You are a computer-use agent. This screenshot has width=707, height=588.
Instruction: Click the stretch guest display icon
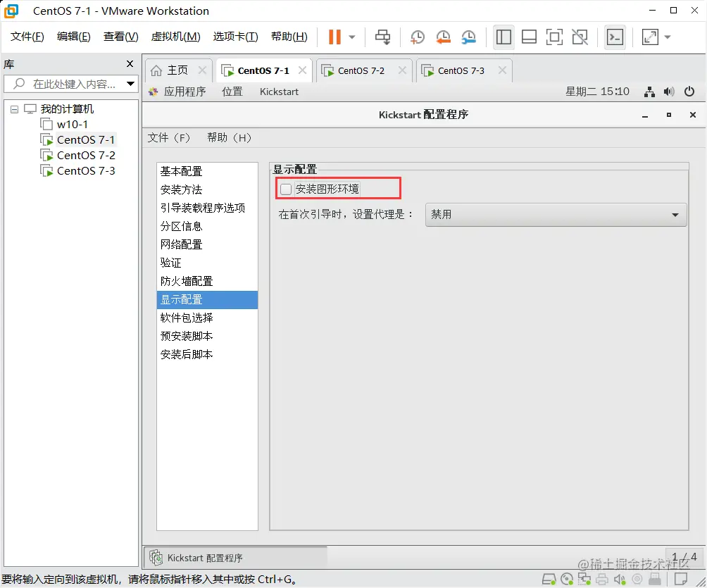pyautogui.click(x=650, y=37)
